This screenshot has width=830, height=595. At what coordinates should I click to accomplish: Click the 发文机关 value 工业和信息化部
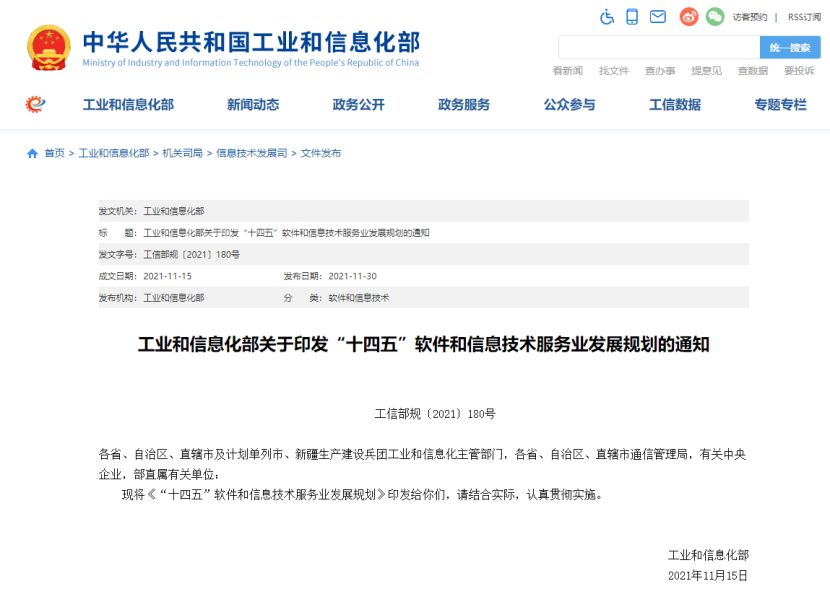tap(174, 211)
